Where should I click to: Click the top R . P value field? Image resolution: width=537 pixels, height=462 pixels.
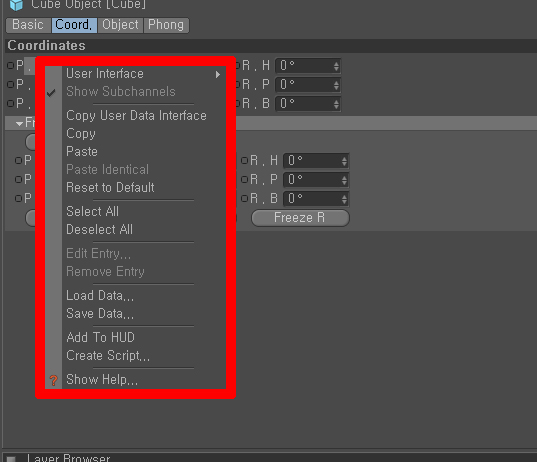pyautogui.click(x=308, y=85)
